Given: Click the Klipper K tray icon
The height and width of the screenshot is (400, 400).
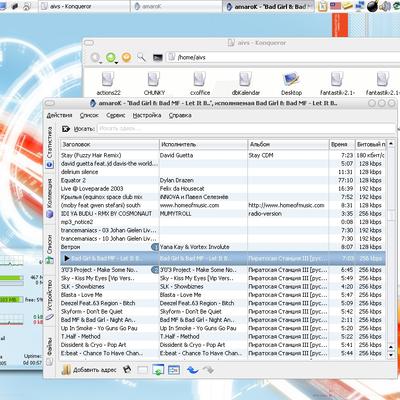Looking at the screenshot, I should [322, 6].
